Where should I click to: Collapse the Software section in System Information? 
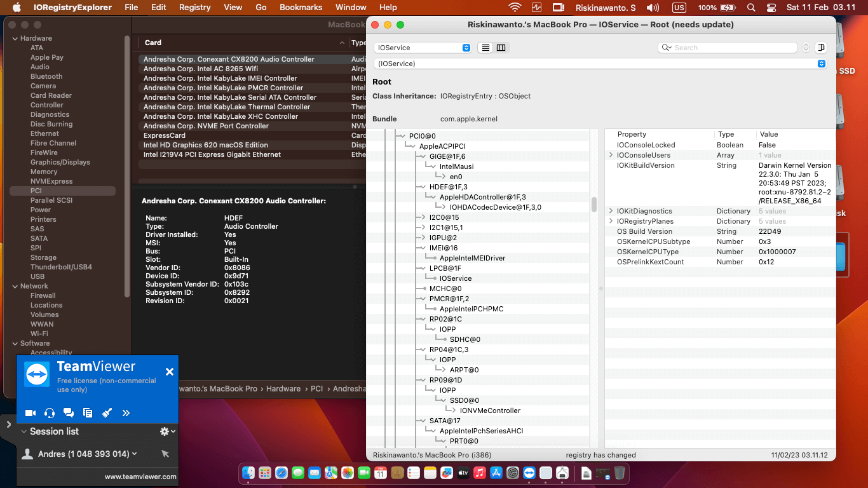[x=15, y=343]
